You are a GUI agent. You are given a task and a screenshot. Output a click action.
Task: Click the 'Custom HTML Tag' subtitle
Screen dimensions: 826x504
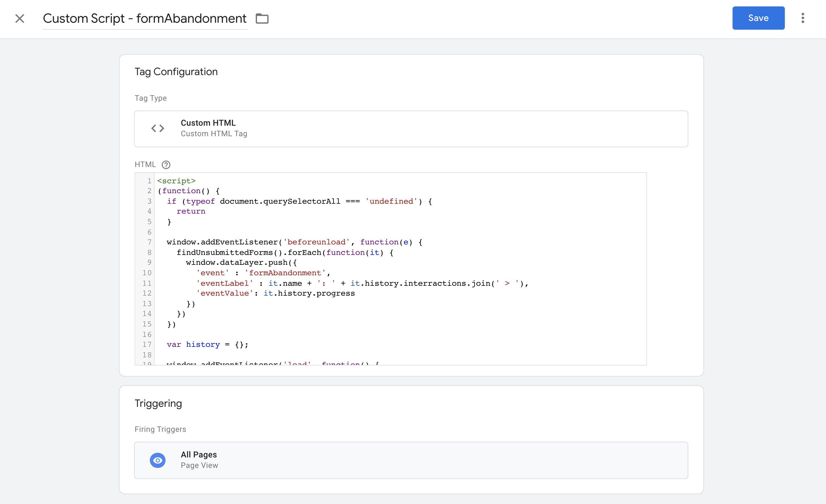tap(214, 134)
